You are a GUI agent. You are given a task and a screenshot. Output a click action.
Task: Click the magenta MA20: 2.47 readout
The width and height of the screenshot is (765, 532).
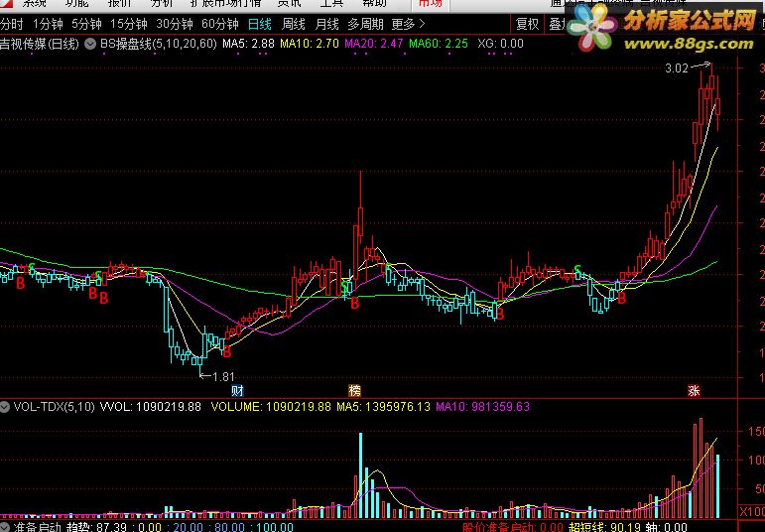374,44
